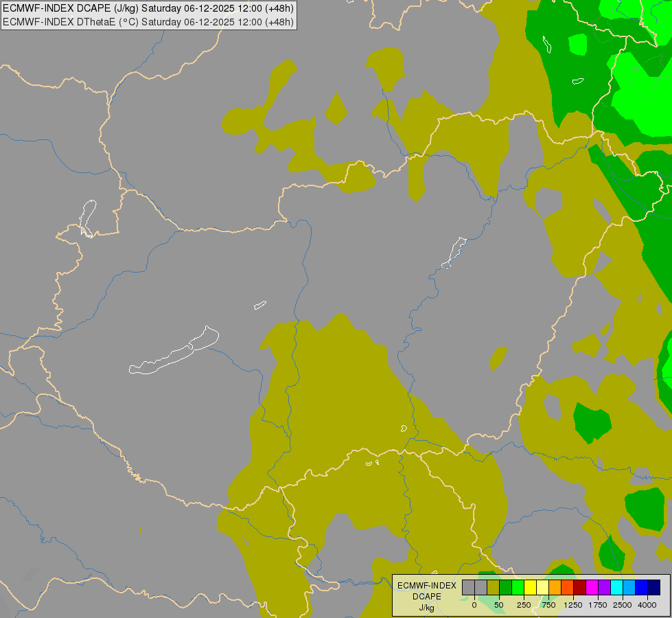Pick the navy legend swatch
Viewport: 672px width, 618px height.
653,587
